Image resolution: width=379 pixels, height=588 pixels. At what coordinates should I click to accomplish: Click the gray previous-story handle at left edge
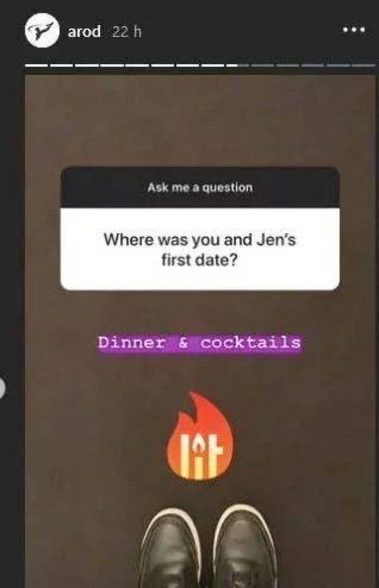pyautogui.click(x=2, y=388)
